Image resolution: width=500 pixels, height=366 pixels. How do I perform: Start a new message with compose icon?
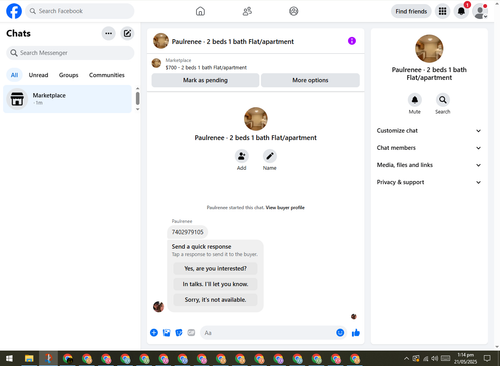(x=127, y=33)
